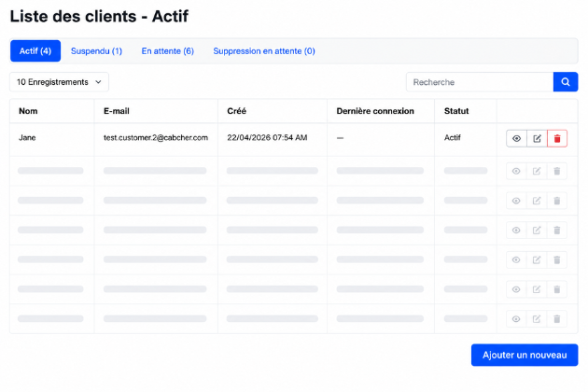The height and width of the screenshot is (392, 588).
Task: Open the 10 Enregistrements dropdown
Action: click(x=59, y=82)
